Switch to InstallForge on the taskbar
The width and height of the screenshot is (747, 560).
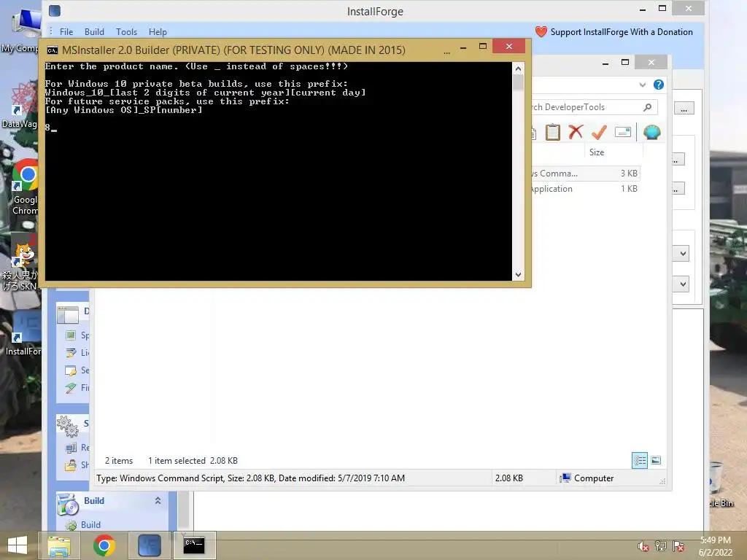(149, 545)
